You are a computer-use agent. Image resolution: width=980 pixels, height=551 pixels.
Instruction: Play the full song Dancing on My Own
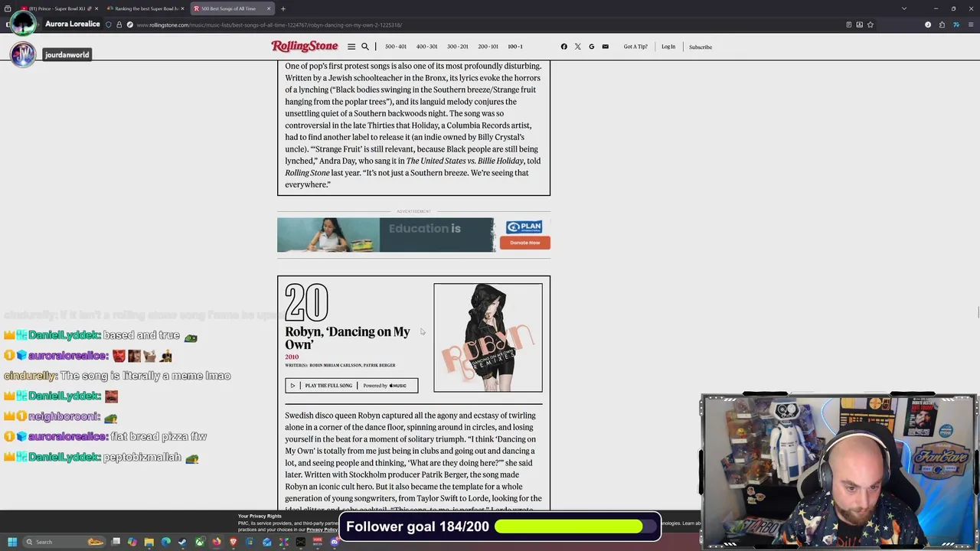point(322,386)
